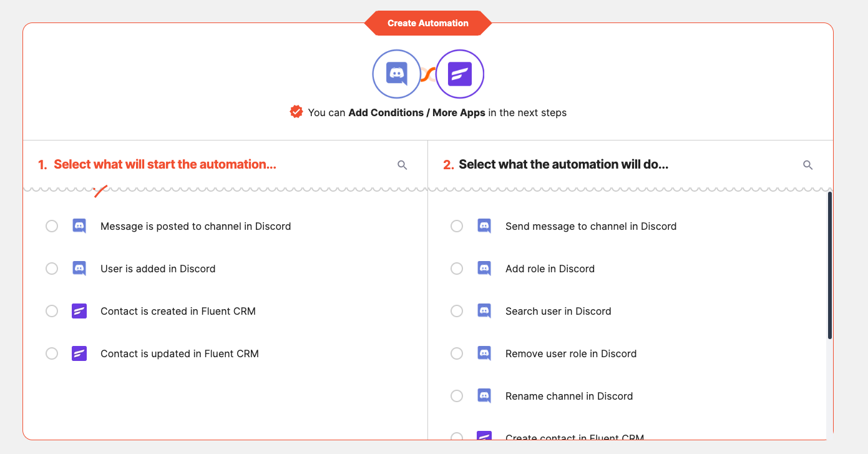Click Discord icon beside 'Rename channel in Discord'
The image size is (868, 454).
pyautogui.click(x=484, y=396)
